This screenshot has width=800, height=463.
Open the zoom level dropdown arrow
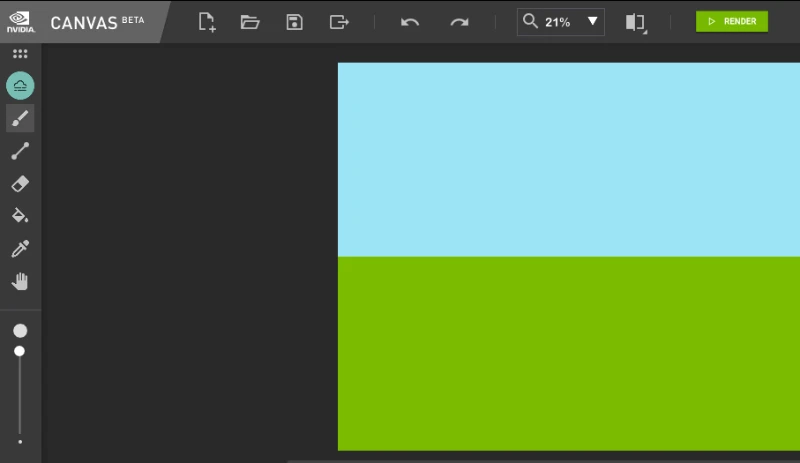[x=592, y=21]
